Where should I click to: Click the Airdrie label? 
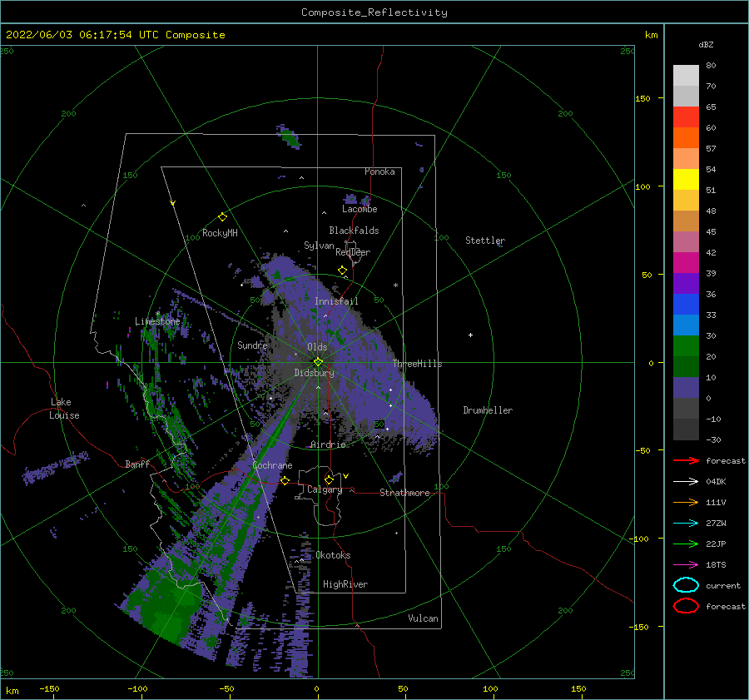point(328,444)
